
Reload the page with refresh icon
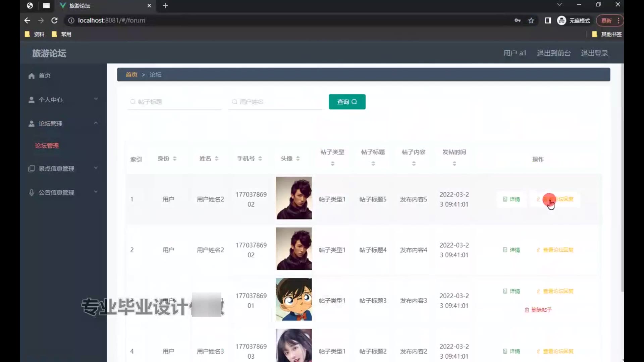(54, 20)
